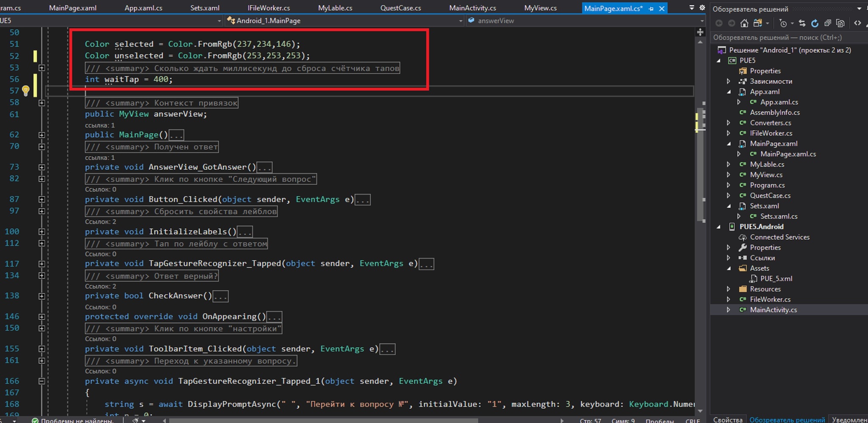Collapse the TapGestureRecognizer_Tapped_1 method outline
Screen dimensions: 868x423
[x=42, y=381]
